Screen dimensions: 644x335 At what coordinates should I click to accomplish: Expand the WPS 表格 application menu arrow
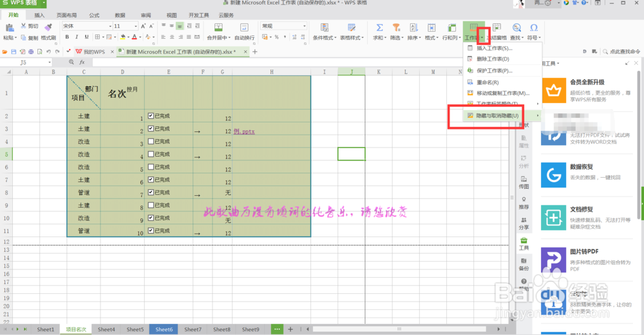coord(44,3)
